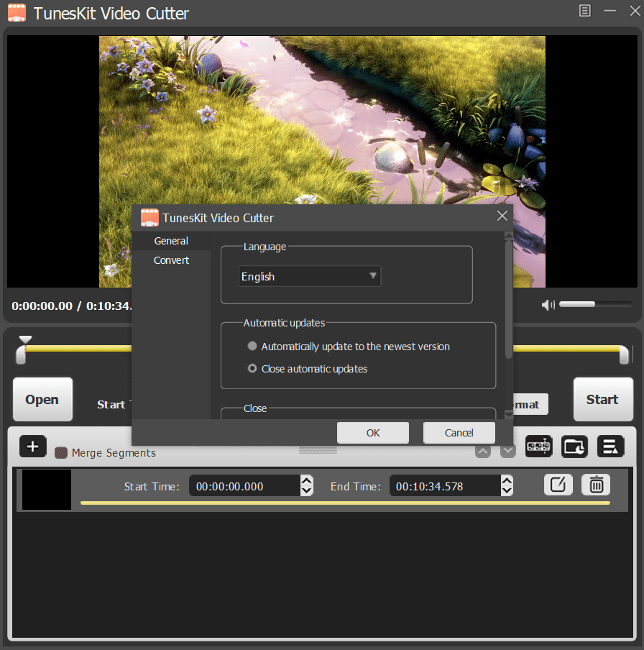Click the TunesKit logo in the main window title

(17, 13)
